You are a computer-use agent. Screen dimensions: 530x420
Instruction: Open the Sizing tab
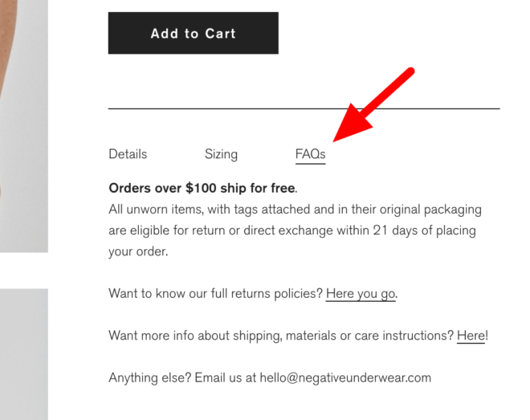[x=221, y=154]
